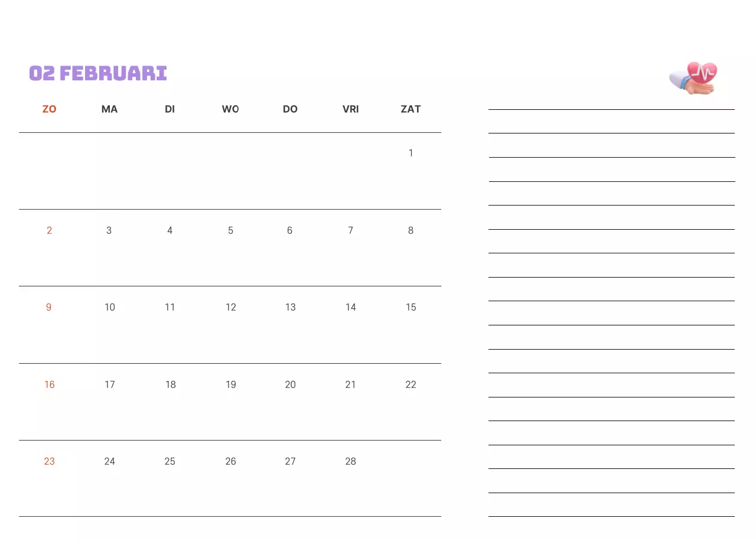Select red Sunday date 16
This screenshot has height=541, width=756.
[x=50, y=384]
